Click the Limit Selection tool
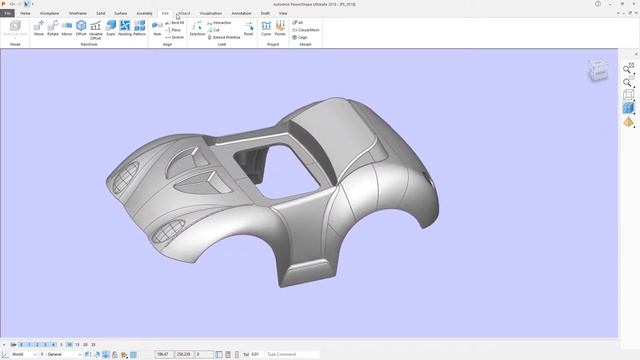640x360 pixels. [197, 28]
